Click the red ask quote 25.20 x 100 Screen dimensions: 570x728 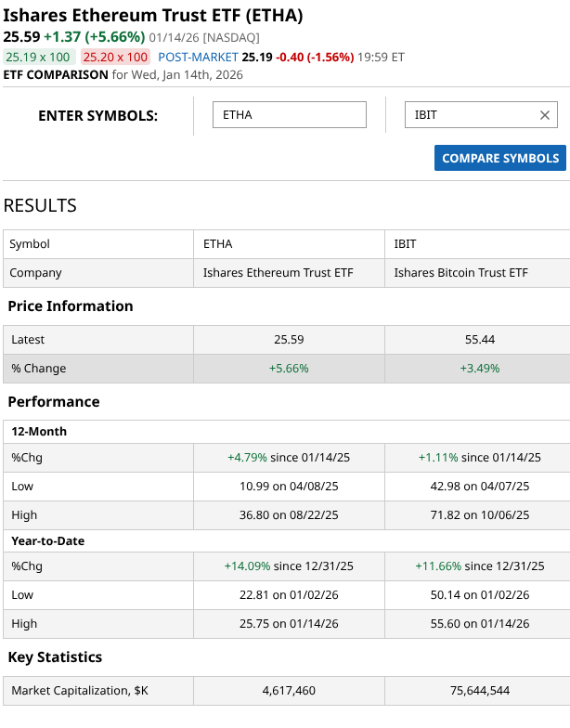(x=115, y=57)
